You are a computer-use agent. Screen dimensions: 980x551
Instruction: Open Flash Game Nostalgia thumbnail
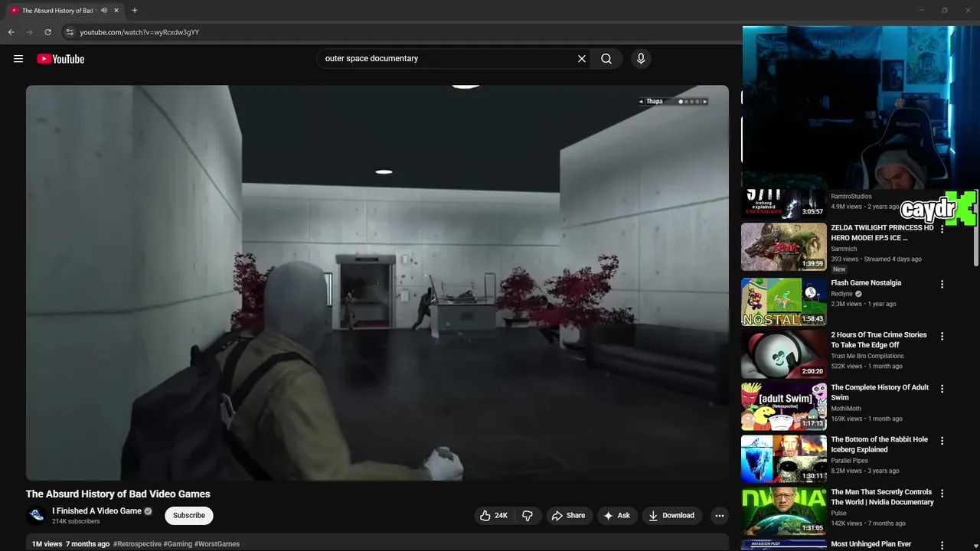[784, 302]
